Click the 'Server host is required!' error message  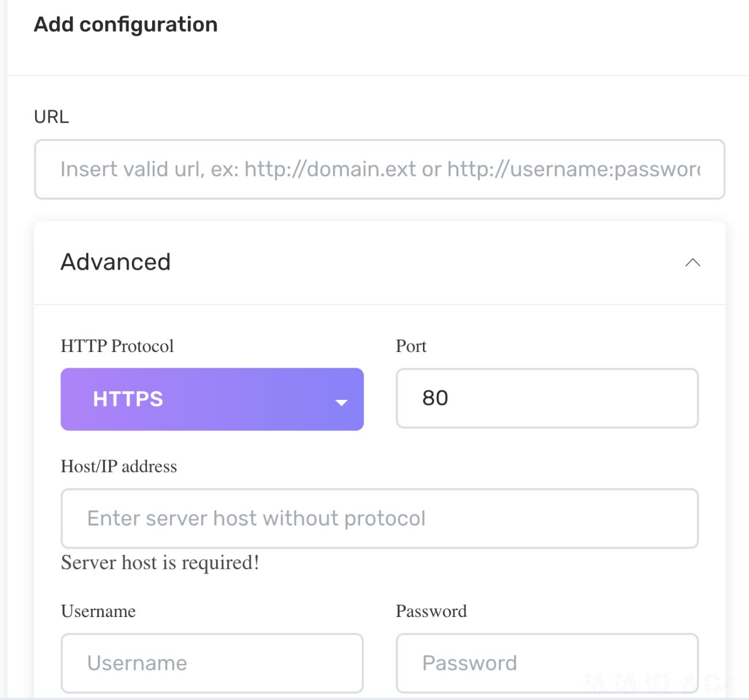point(160,563)
